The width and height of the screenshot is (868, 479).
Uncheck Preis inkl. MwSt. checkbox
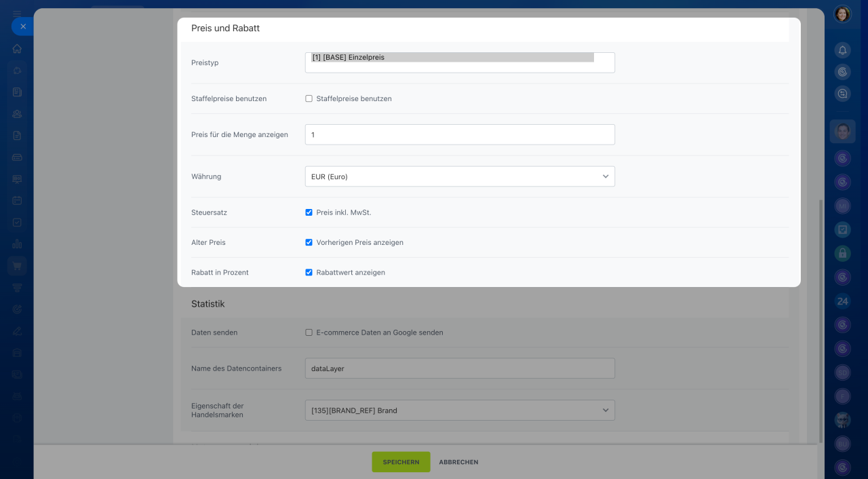(x=309, y=212)
